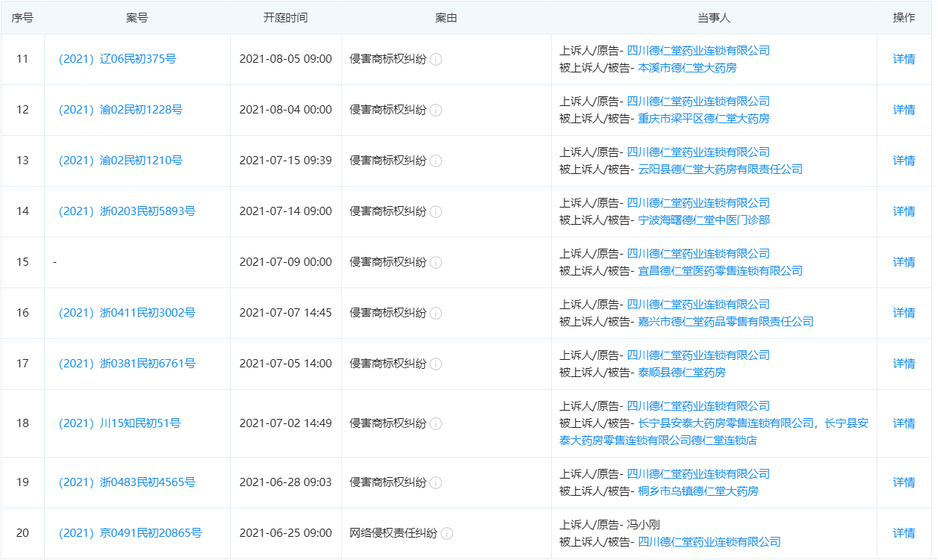938x560 pixels.
Task: Open defendant 宜昌德仁堂医药零售连锁有限公司
Action: pos(720,271)
